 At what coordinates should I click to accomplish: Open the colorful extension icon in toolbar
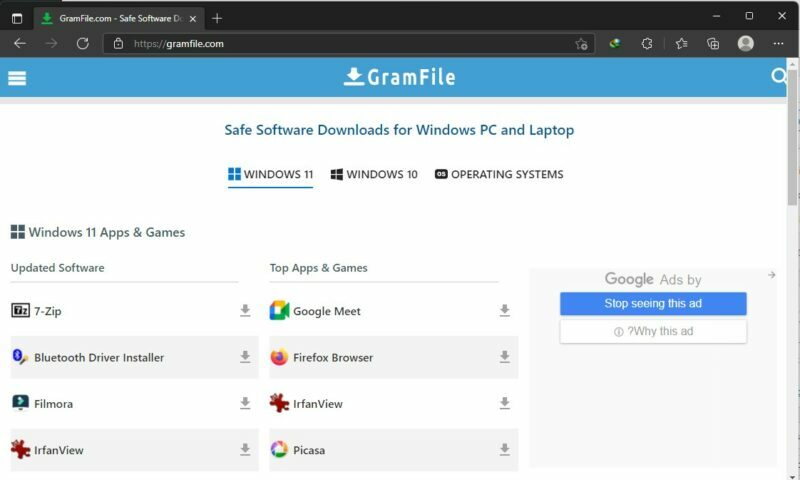tap(615, 43)
